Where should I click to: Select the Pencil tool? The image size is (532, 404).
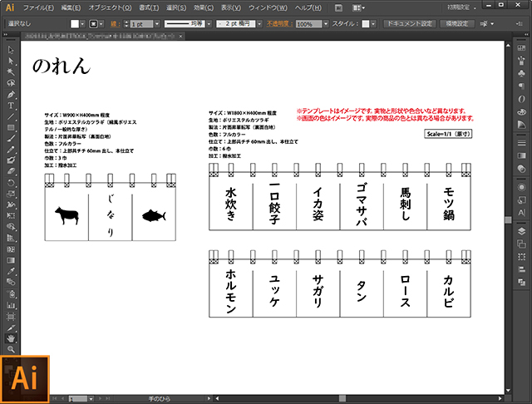pyautogui.click(x=11, y=150)
